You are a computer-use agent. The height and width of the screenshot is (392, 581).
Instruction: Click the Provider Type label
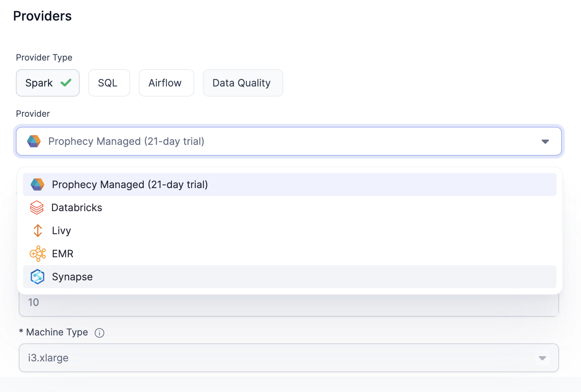click(44, 58)
